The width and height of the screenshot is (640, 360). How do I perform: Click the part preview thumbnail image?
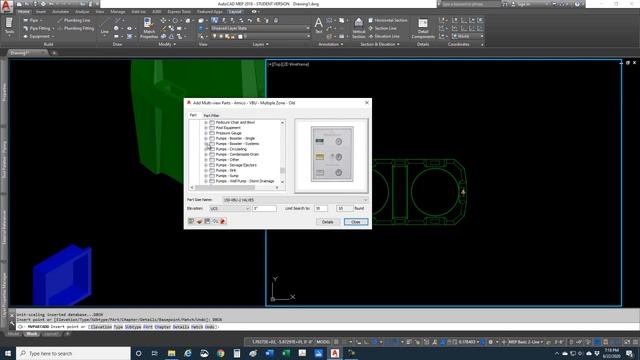tap(332, 154)
